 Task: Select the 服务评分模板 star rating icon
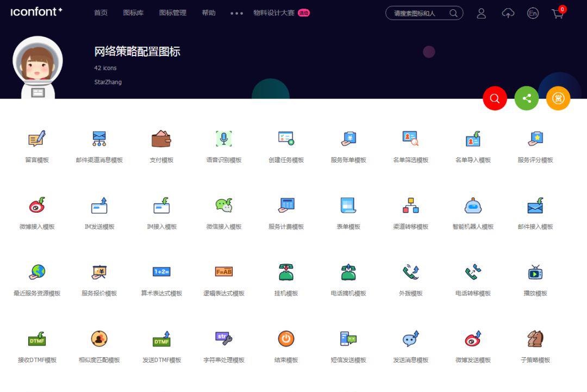click(x=535, y=139)
